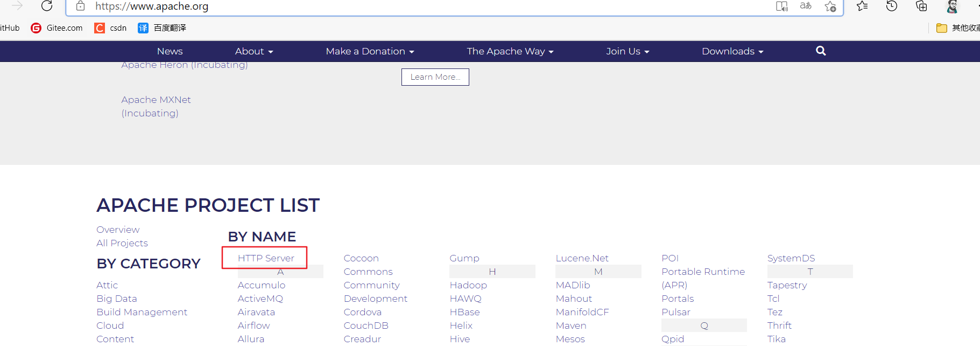Open the Cocoon project link

click(x=361, y=258)
